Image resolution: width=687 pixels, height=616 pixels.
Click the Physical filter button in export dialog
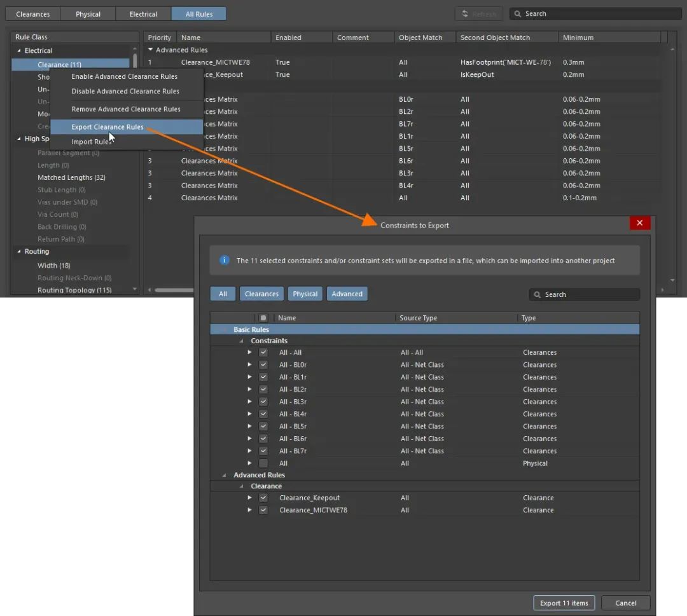pos(305,294)
